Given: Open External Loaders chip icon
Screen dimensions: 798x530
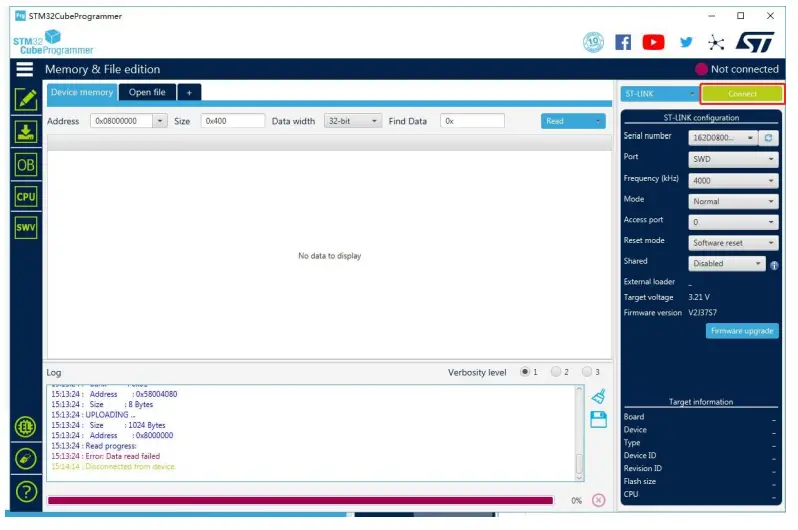Looking at the screenshot, I should [25, 427].
